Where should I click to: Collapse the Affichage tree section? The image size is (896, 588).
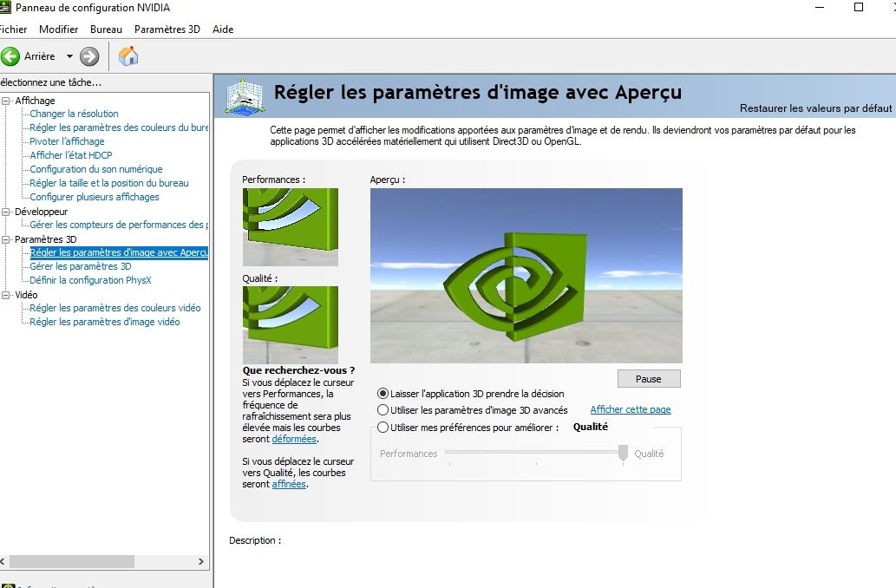coord(6,101)
